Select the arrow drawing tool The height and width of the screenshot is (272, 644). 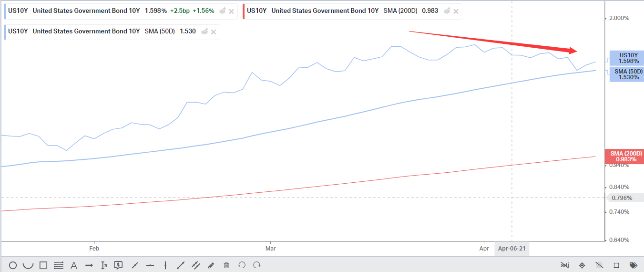(x=89, y=265)
